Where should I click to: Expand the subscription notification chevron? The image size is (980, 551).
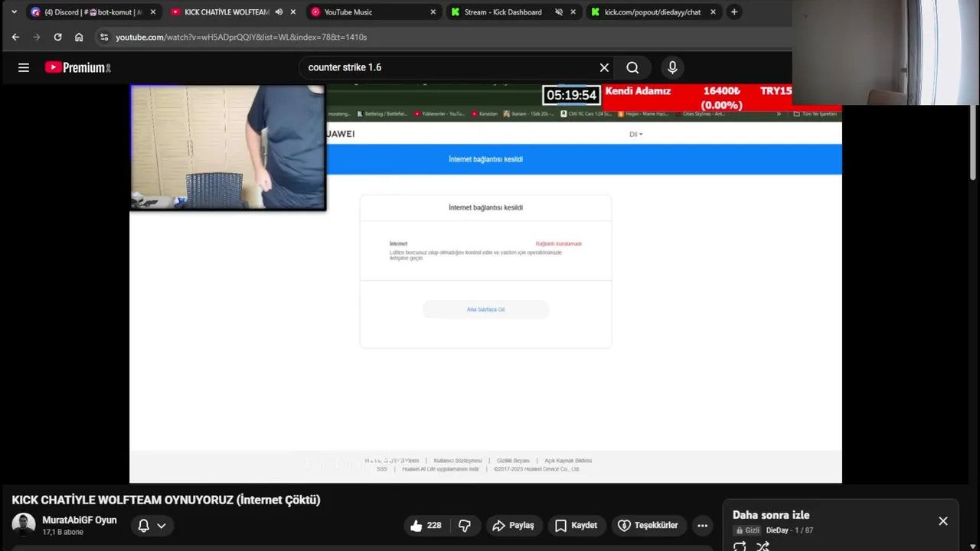coord(162,526)
